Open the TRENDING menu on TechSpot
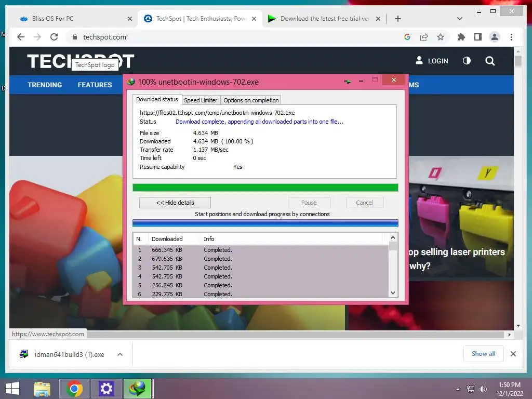Image resolution: width=532 pixels, height=399 pixels. pyautogui.click(x=45, y=85)
